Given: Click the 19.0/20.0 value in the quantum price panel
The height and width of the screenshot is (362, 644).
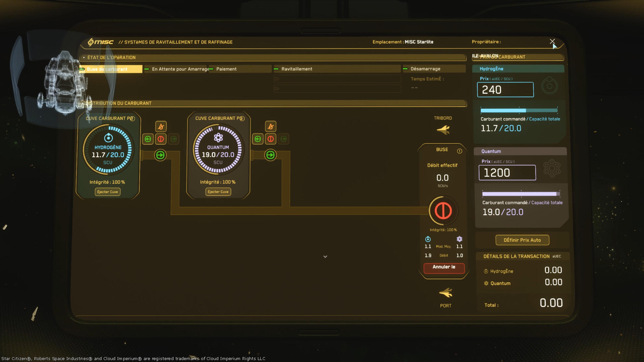Looking at the screenshot, I should point(503,212).
